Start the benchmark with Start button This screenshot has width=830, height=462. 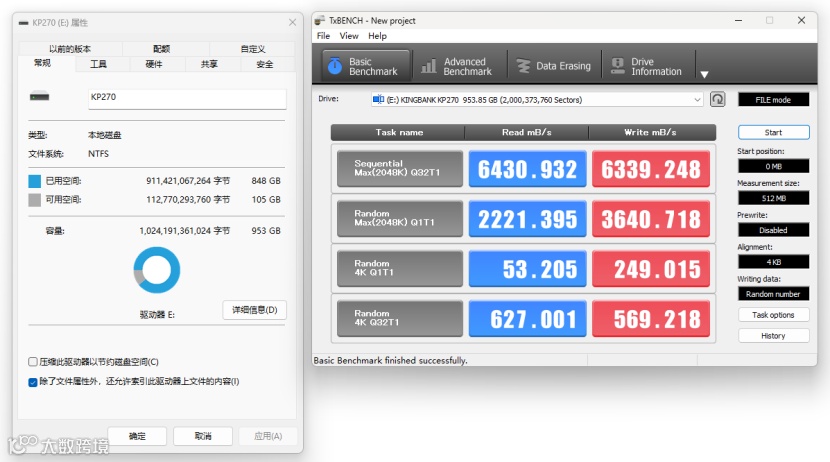coord(773,132)
